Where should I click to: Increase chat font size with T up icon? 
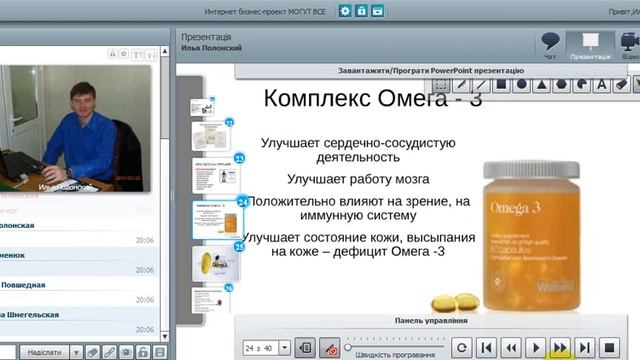pos(138,54)
